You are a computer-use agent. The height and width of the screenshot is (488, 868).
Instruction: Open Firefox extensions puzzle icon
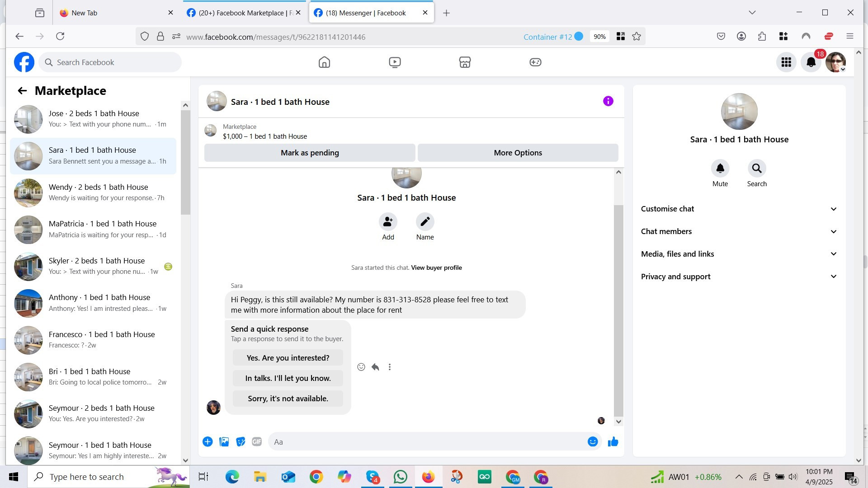[762, 36]
